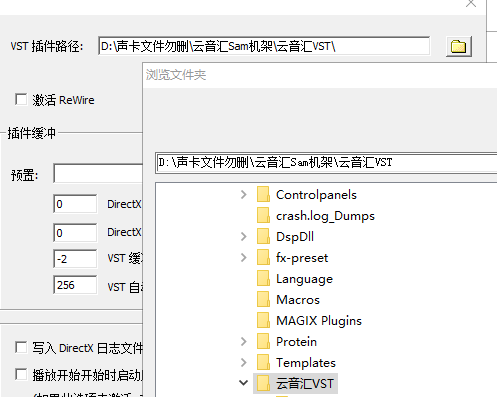Click the folder path field in browse dialog
Viewport: 497px width, 397px height.
pos(327,163)
